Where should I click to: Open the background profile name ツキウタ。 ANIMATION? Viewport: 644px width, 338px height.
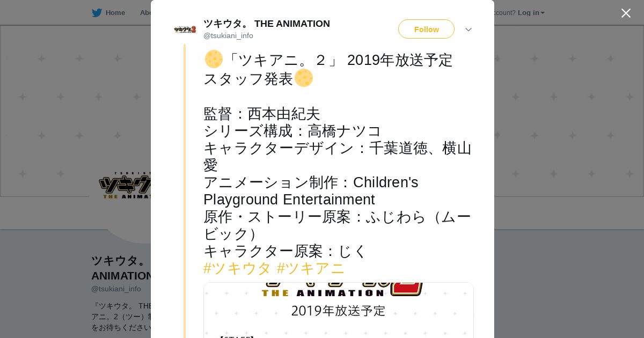point(121,268)
